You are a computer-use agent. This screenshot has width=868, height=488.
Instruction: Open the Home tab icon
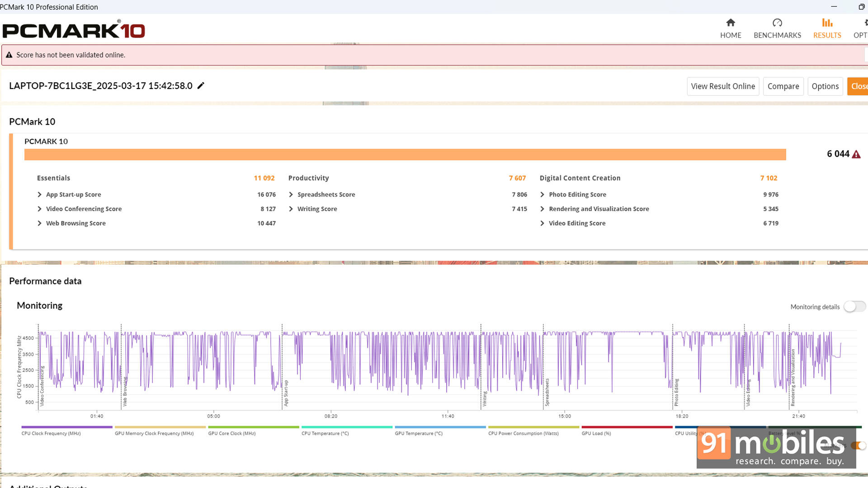pyautogui.click(x=731, y=23)
